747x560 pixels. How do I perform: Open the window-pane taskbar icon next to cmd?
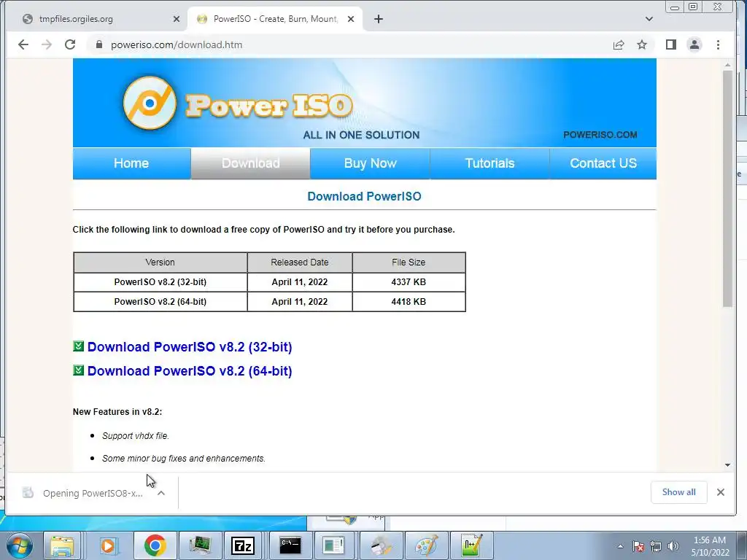coord(333,545)
